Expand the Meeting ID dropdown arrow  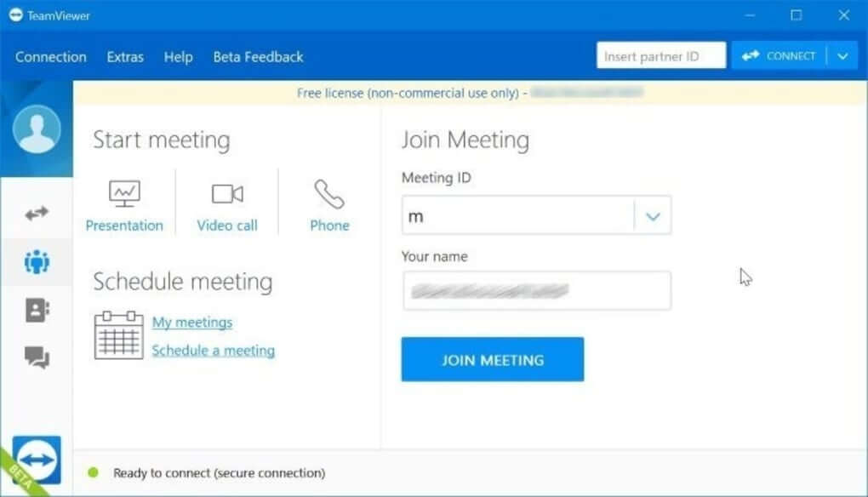coord(653,216)
